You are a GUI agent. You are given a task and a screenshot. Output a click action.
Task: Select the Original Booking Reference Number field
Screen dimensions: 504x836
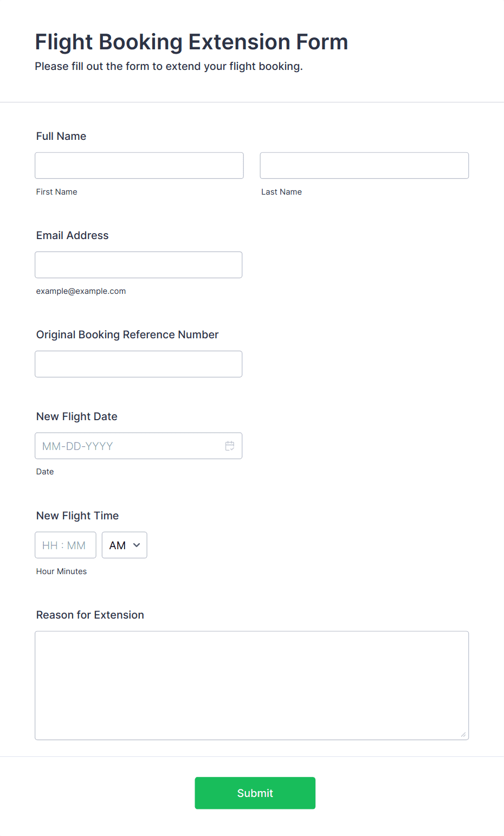pos(139,364)
